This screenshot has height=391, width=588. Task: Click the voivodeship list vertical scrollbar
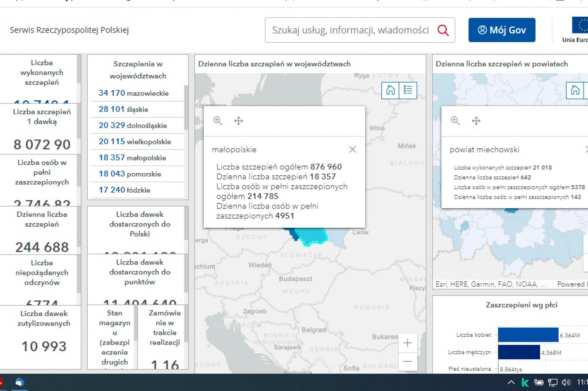point(186,108)
